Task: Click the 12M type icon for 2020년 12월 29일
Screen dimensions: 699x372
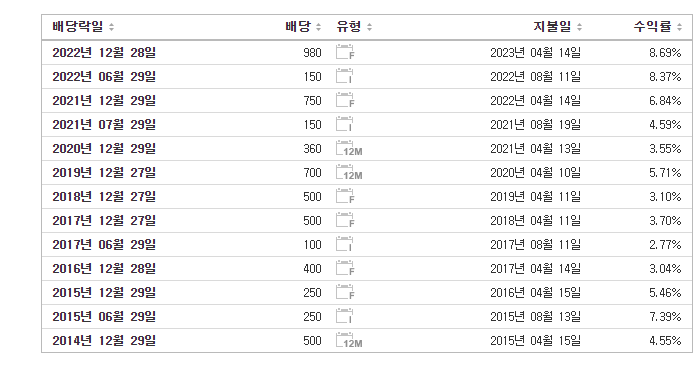Action: [x=349, y=149]
